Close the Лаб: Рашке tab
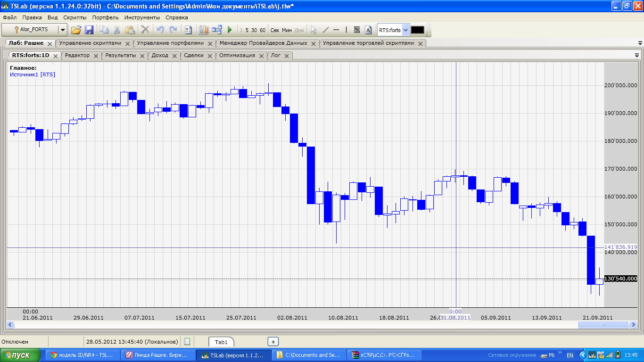This screenshot has width=644, height=362. pyautogui.click(x=50, y=43)
